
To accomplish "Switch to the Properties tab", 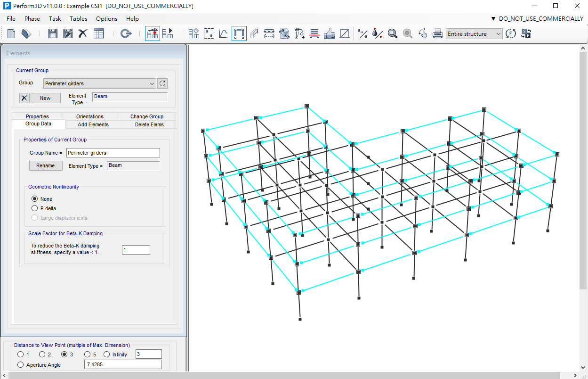I will 37,116.
